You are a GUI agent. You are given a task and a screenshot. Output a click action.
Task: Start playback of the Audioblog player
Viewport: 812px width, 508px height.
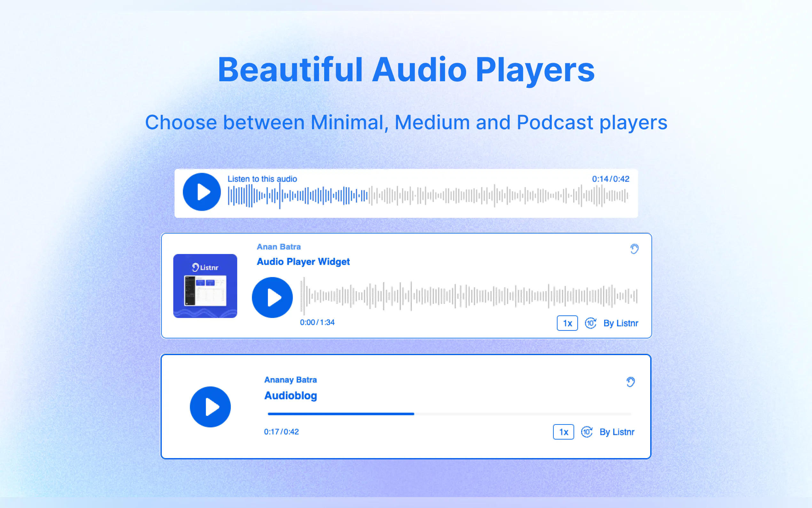coord(210,407)
